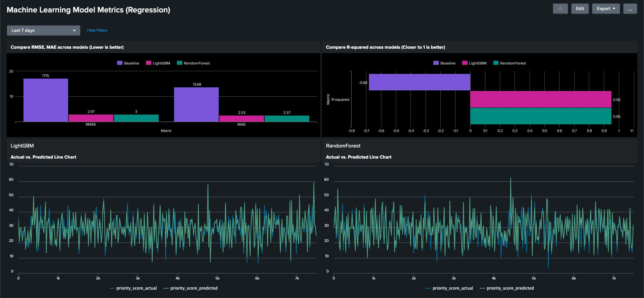The image size is (644, 298).
Task: Expand the Export dropdown menu
Action: pos(606,9)
